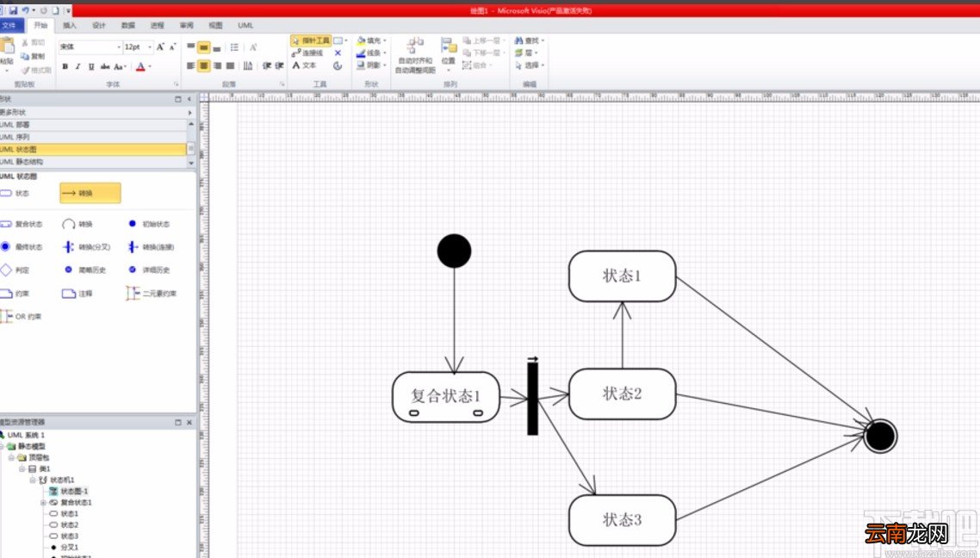Click the 自动对齐和自动调整间距 button
Image resolution: width=980 pixels, height=558 pixels.
pyautogui.click(x=415, y=55)
